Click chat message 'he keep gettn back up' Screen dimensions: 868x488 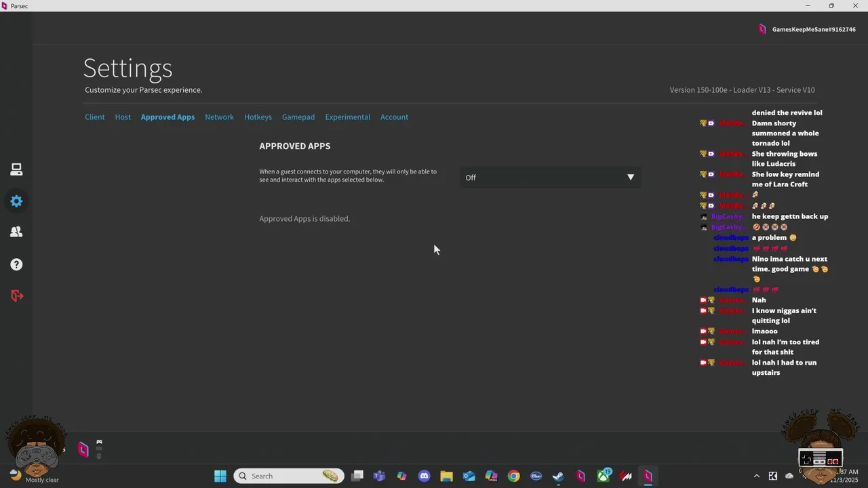coord(790,217)
